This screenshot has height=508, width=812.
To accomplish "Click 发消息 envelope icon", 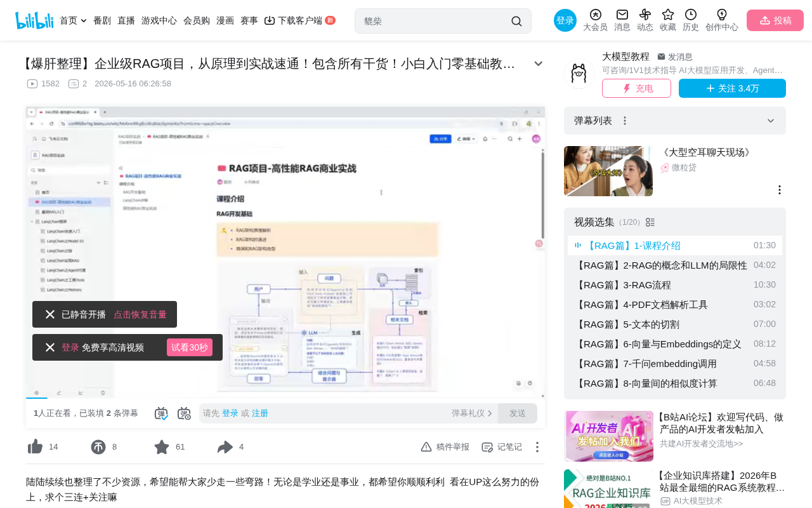I will point(661,57).
